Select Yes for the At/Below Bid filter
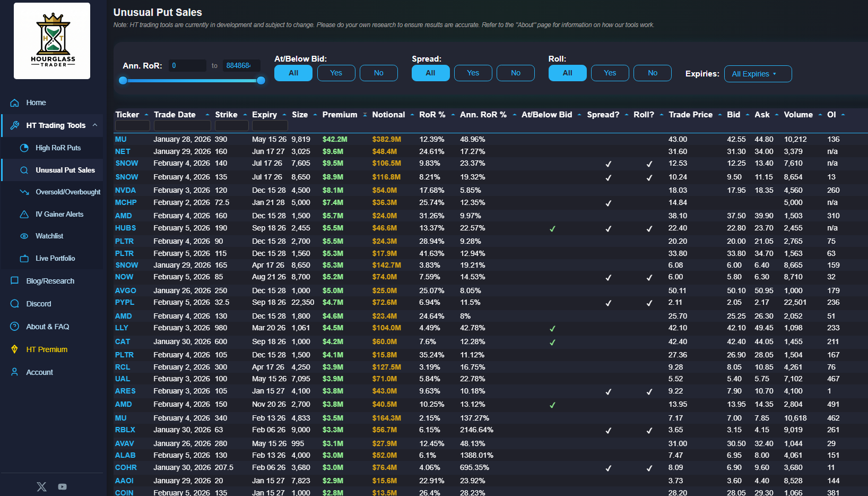 pyautogui.click(x=336, y=73)
